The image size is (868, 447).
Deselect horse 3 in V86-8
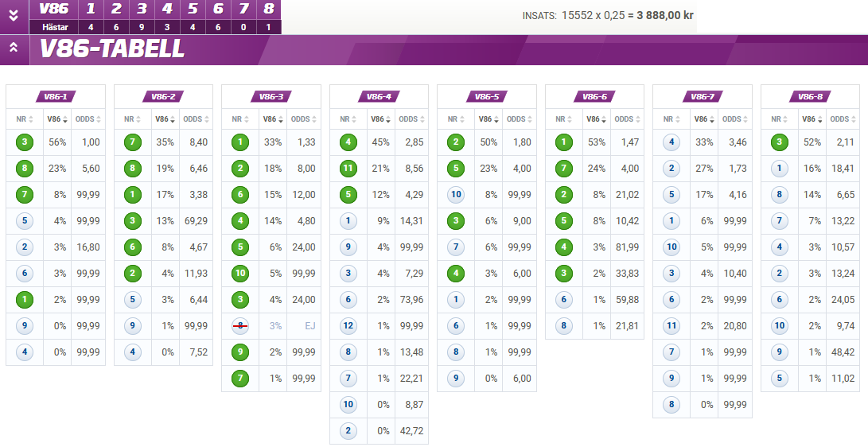click(x=780, y=142)
